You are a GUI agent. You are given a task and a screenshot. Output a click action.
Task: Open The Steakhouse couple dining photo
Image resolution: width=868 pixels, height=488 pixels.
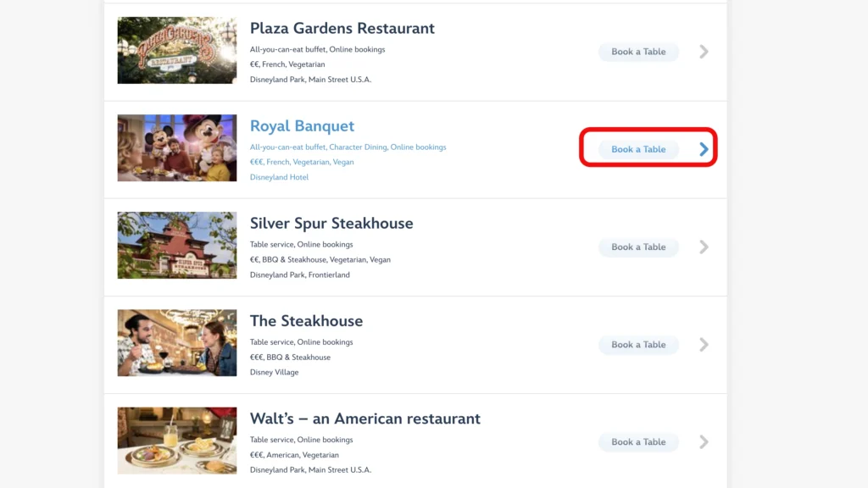pyautogui.click(x=176, y=343)
